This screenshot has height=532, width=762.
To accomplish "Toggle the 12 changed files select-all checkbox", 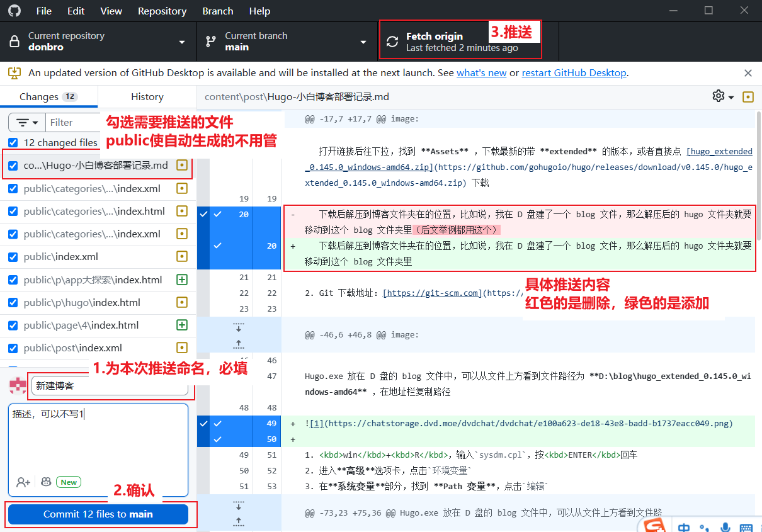I will click(13, 142).
